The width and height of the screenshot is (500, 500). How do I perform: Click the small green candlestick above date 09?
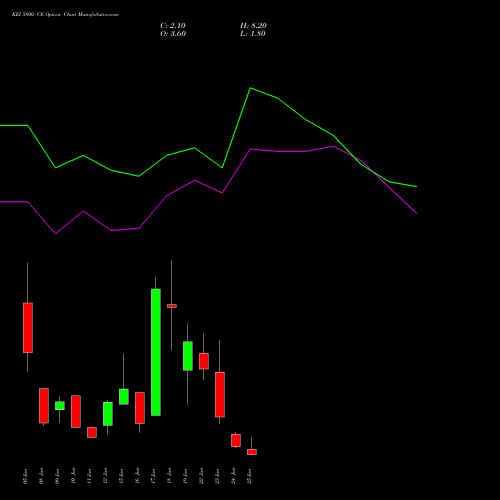(60, 406)
